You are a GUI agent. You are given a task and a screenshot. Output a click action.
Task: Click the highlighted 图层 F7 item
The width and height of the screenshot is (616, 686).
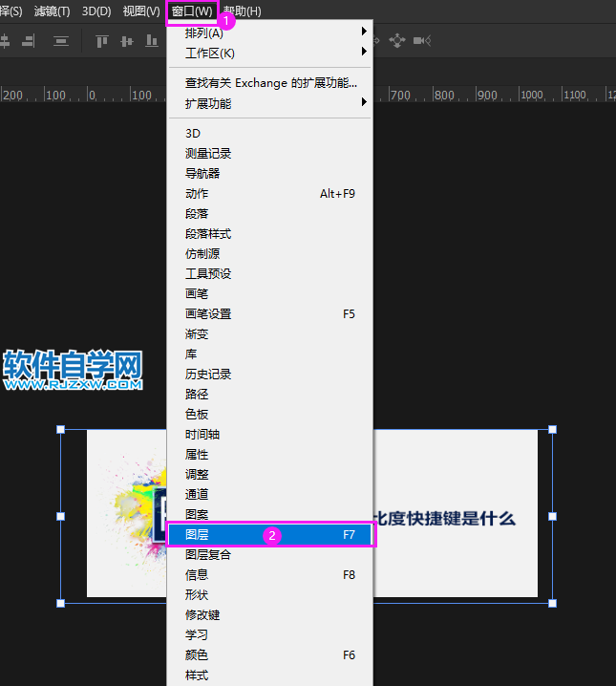pyautogui.click(x=269, y=535)
